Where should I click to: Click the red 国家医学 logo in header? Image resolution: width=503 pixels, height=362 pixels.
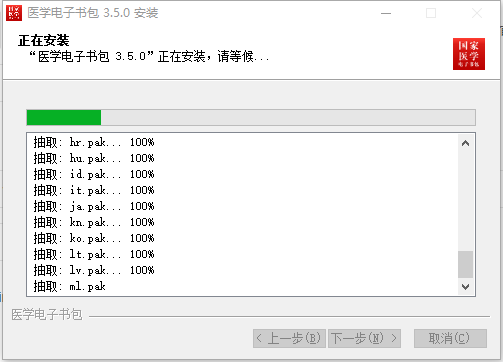[469, 54]
